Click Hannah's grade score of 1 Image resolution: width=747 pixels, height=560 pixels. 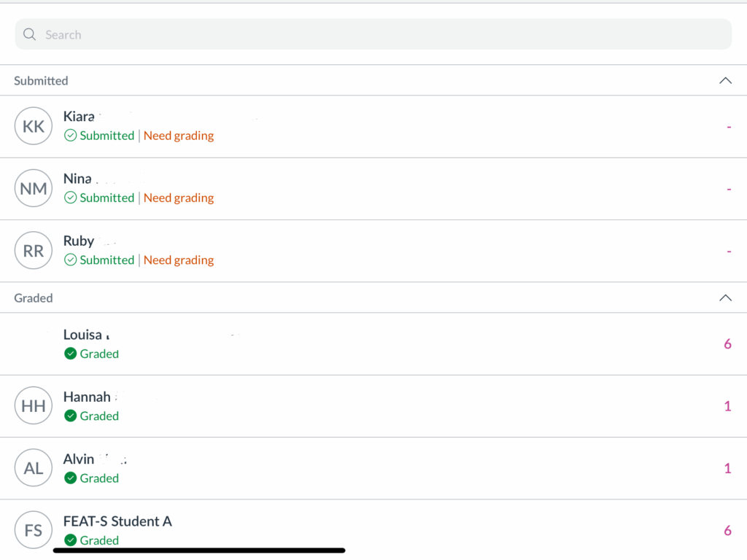tap(727, 406)
